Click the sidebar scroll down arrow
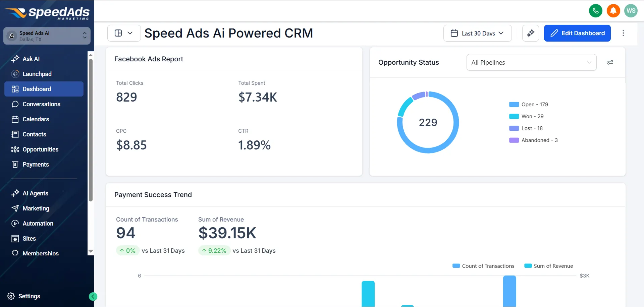This screenshot has width=644, height=307. pos(91,251)
